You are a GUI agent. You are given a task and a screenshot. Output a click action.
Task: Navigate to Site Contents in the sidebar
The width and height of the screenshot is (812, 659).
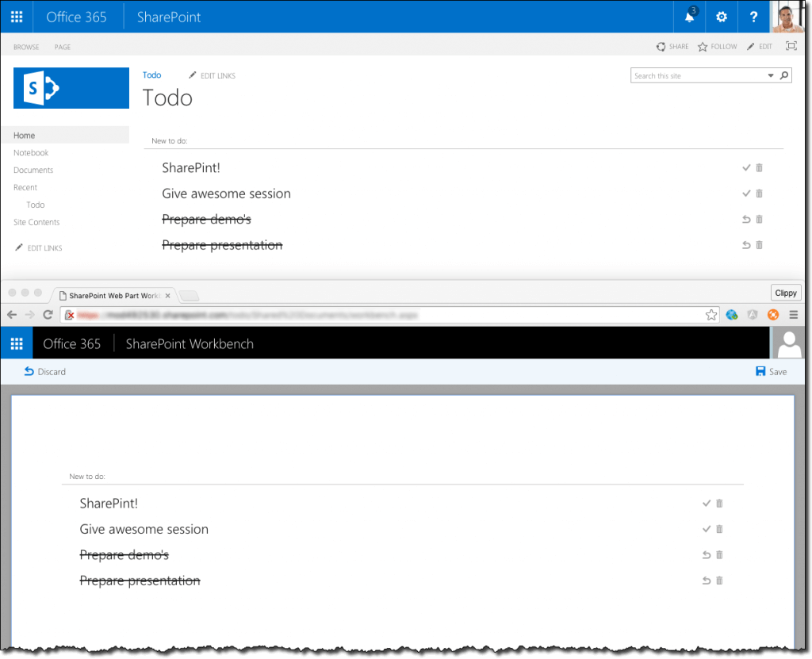click(35, 222)
